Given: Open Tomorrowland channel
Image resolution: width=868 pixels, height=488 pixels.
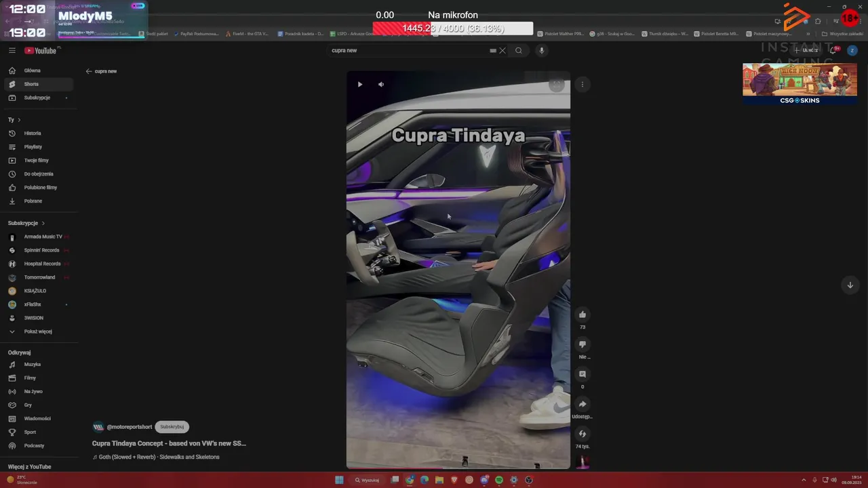Looking at the screenshot, I should pos(39,277).
